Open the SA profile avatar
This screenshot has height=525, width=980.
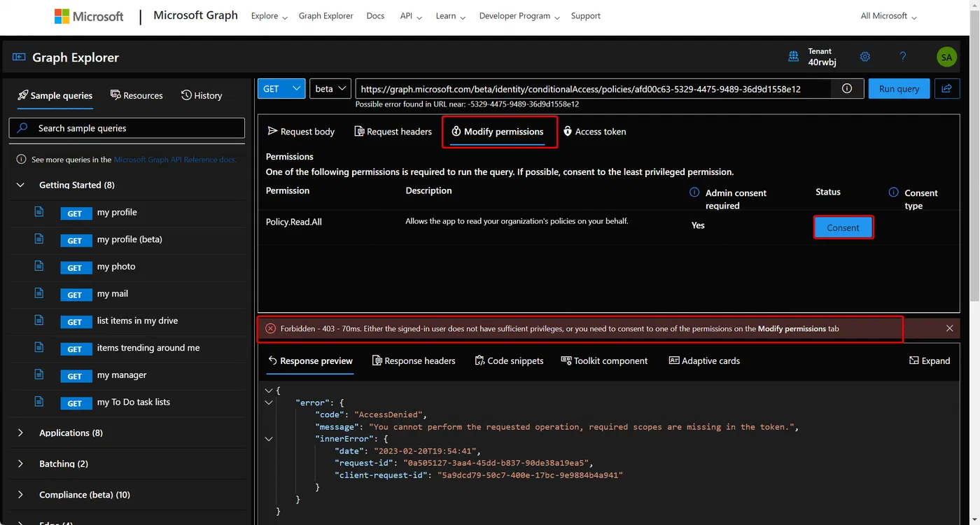pos(946,57)
